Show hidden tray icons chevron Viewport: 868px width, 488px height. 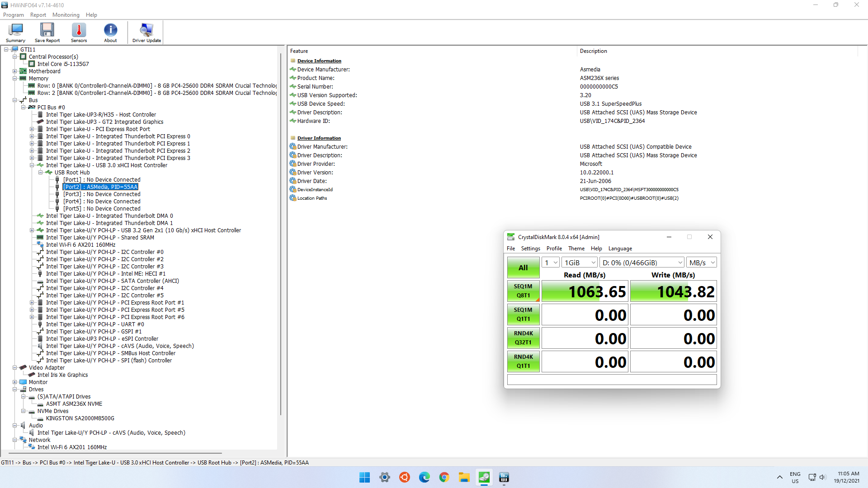(x=780, y=477)
